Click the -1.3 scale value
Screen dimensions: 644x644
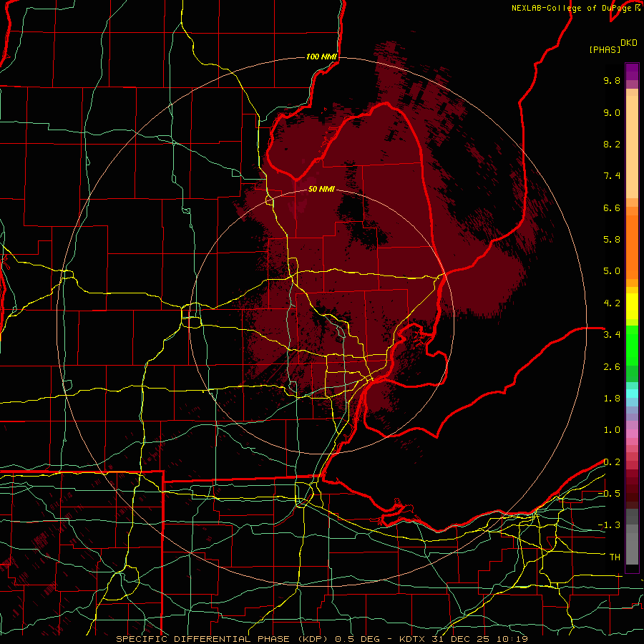coord(609,525)
